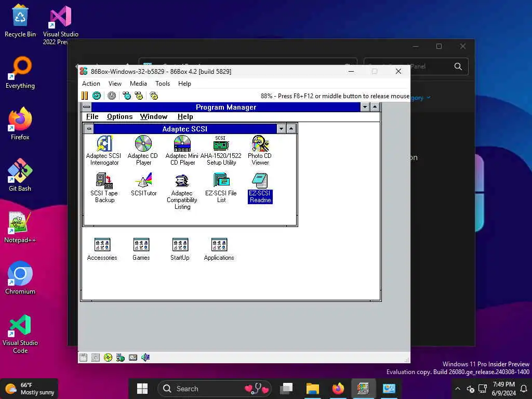Viewport: 532px width, 399px height.
Task: Open the 86Box Help menu
Action: pyautogui.click(x=184, y=84)
